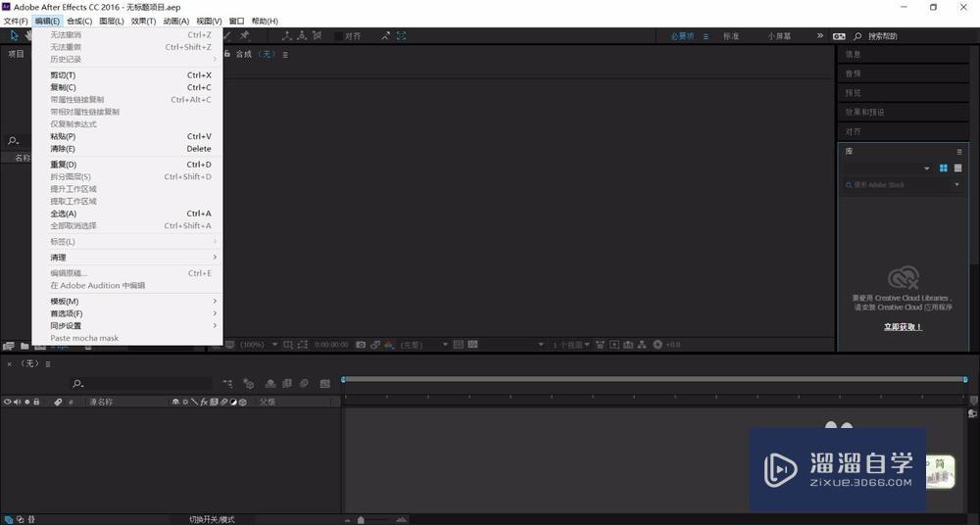Viewport: 980px width, 525px height.
Task: Click the frame blending enable icon
Action: tap(287, 383)
